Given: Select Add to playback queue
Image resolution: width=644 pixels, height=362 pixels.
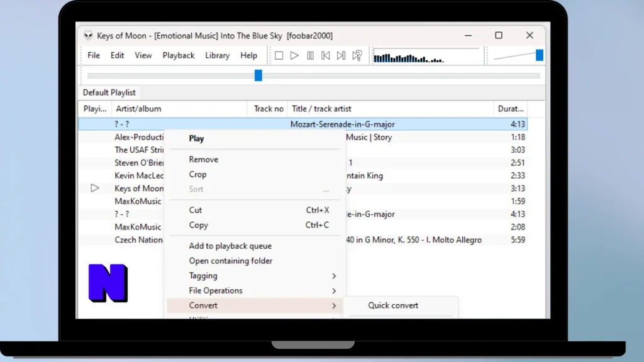Looking at the screenshot, I should tap(255, 246).
